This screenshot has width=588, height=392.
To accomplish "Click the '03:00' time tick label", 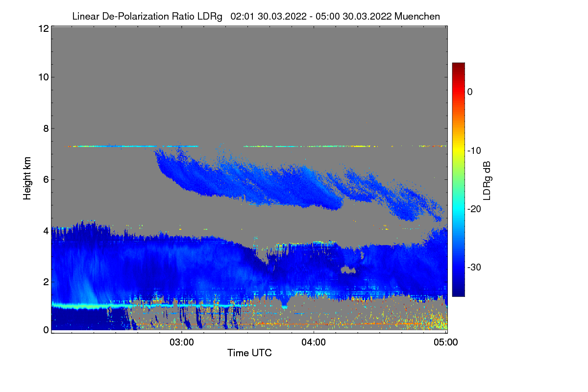I will 182,343.
